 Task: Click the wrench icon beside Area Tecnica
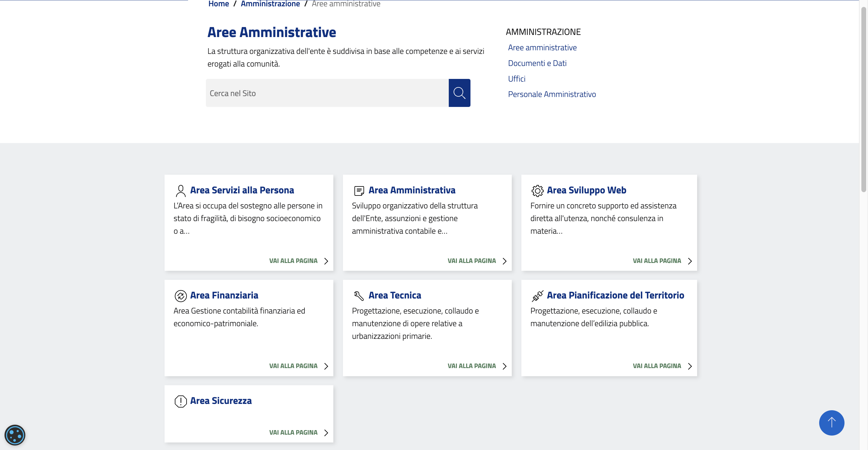359,296
